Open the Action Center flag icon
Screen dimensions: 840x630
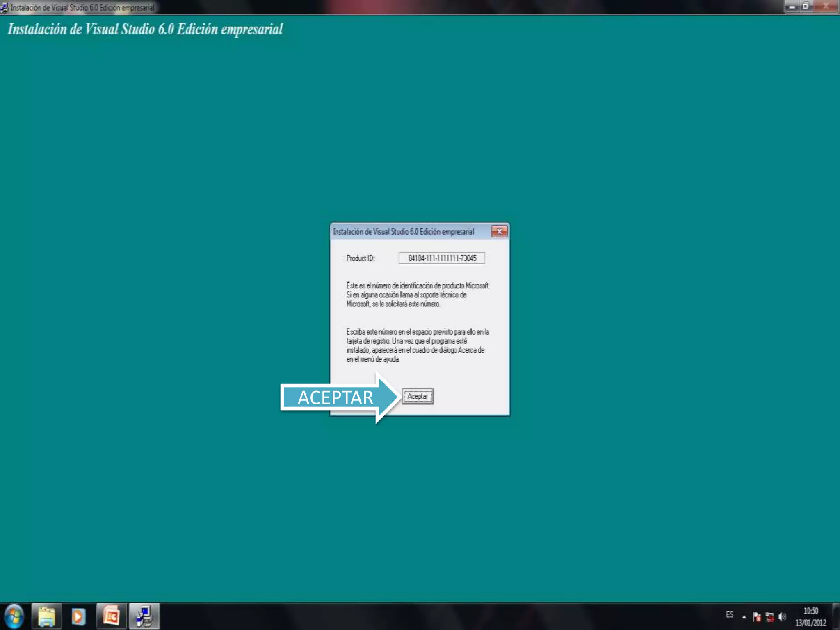click(757, 616)
